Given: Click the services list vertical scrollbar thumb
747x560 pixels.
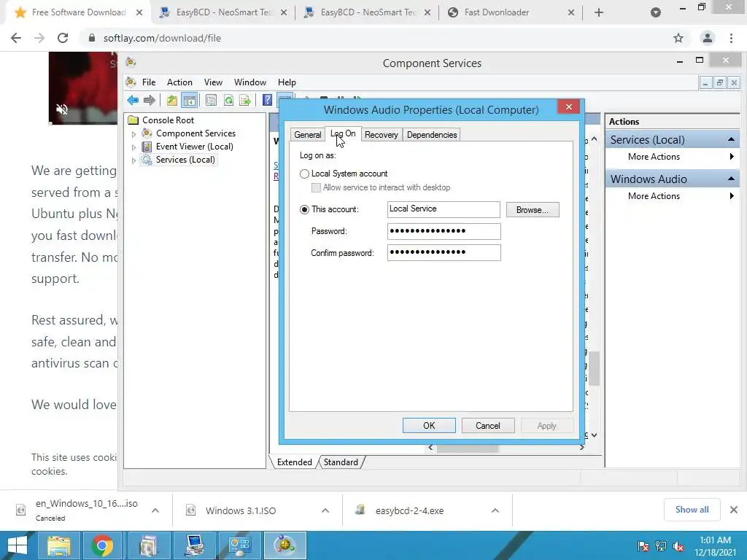Looking at the screenshot, I should (594, 368).
